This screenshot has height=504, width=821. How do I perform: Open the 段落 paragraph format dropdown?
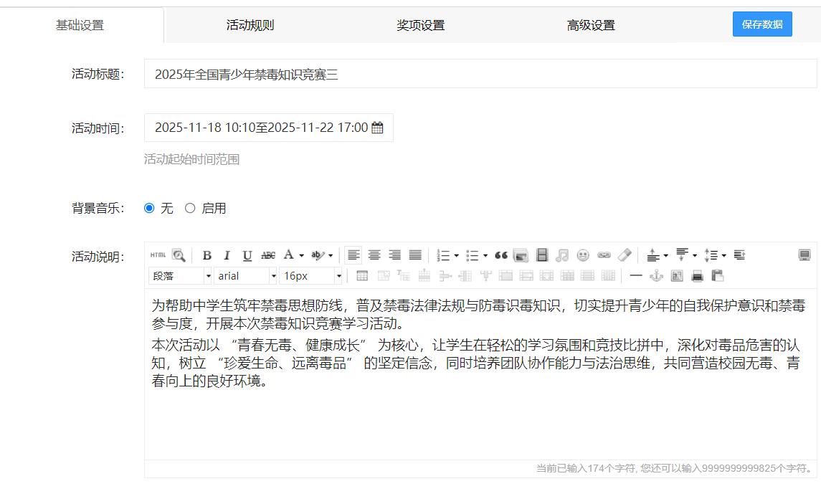pos(179,275)
